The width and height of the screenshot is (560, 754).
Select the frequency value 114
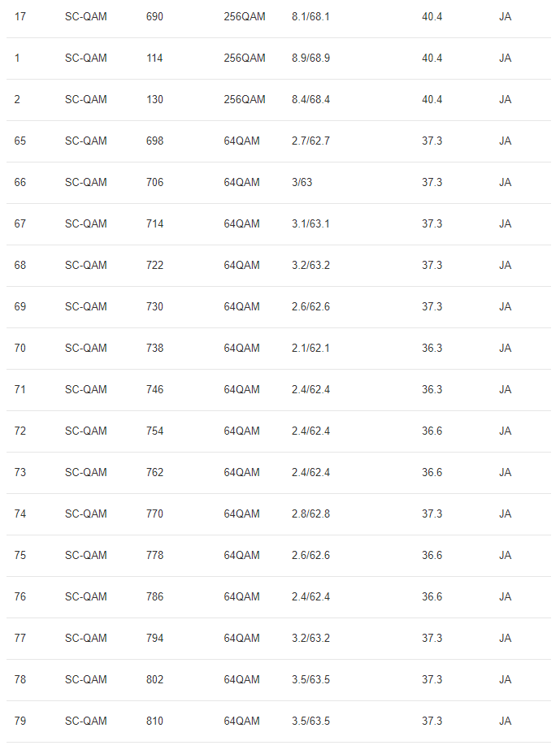(154, 58)
